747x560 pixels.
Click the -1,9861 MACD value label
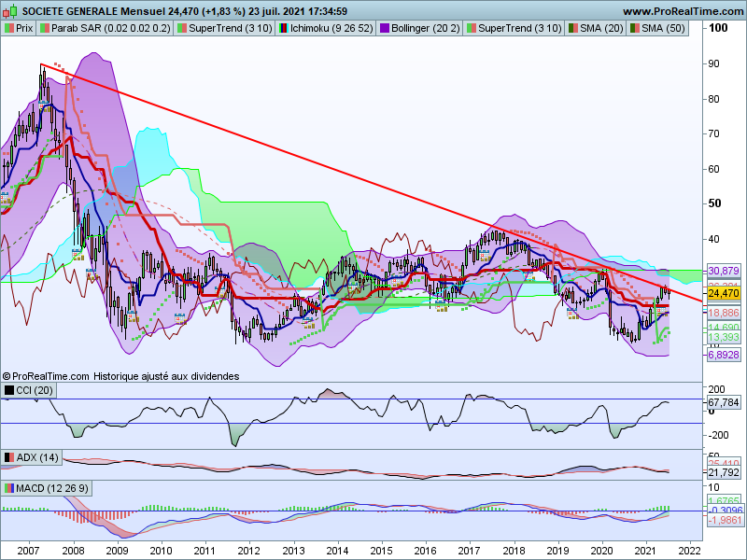click(x=725, y=520)
